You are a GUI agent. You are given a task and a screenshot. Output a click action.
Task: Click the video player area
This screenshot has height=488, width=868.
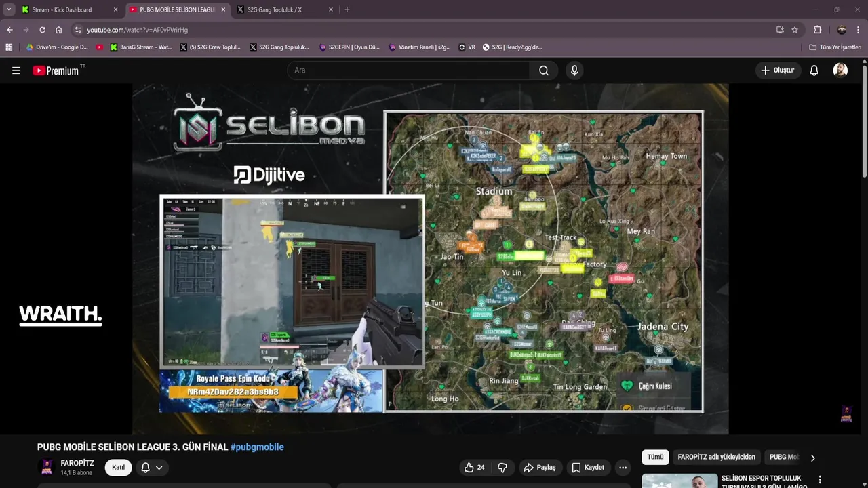pyautogui.click(x=431, y=259)
